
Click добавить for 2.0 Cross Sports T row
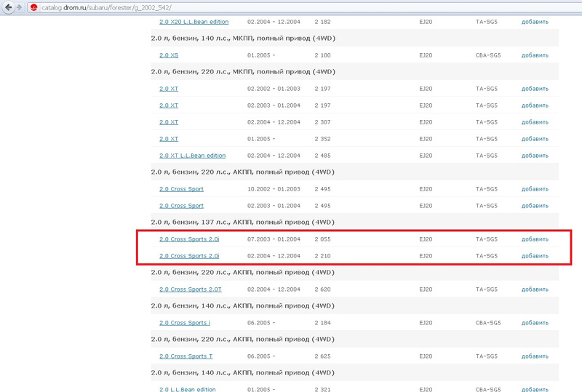click(535, 356)
